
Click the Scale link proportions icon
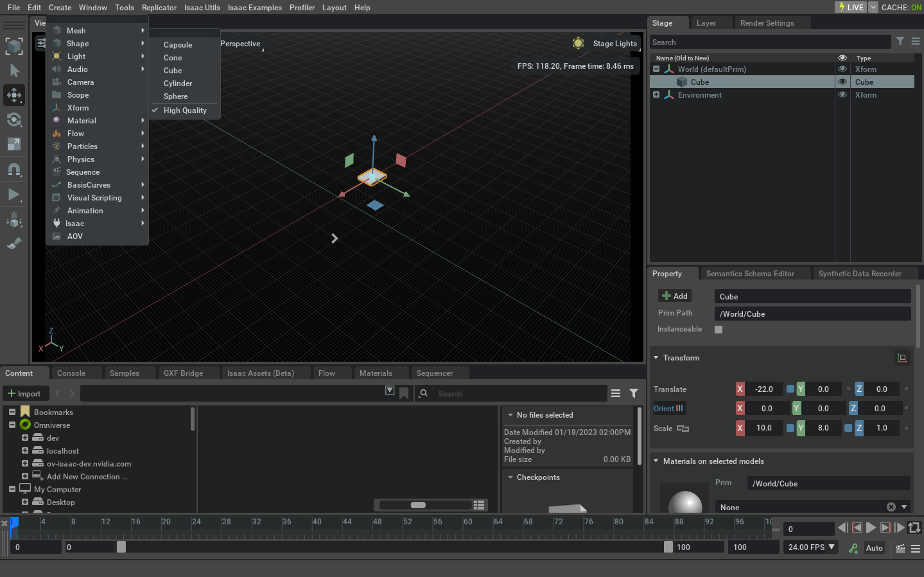tap(683, 429)
